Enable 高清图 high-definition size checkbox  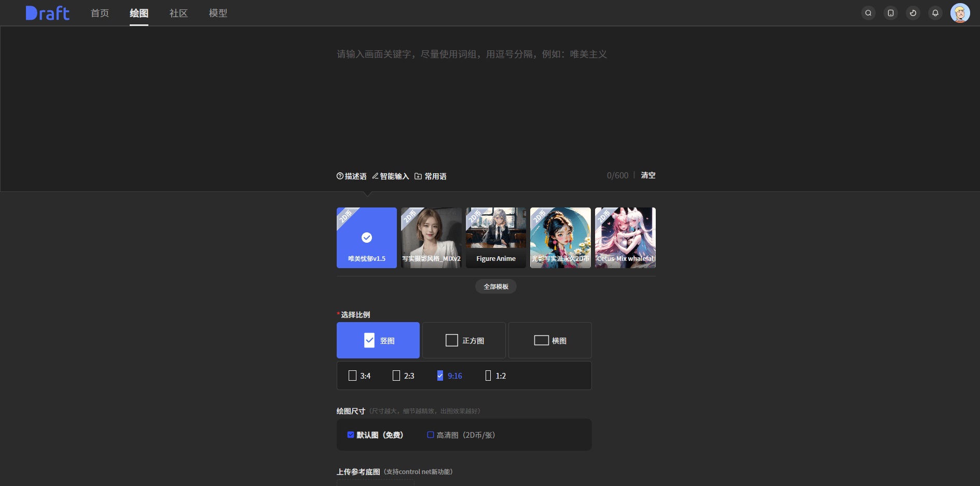(x=431, y=435)
